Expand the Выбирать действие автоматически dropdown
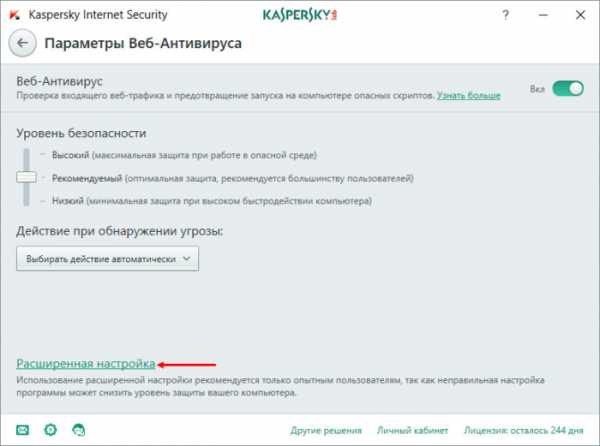This screenshot has width=600, height=446. click(108, 259)
